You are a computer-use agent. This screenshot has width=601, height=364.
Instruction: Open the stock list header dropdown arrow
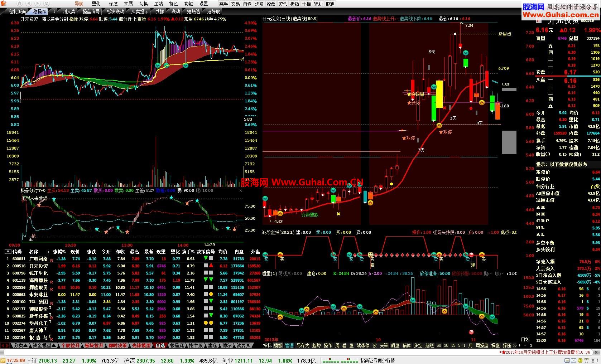[x=8, y=252]
